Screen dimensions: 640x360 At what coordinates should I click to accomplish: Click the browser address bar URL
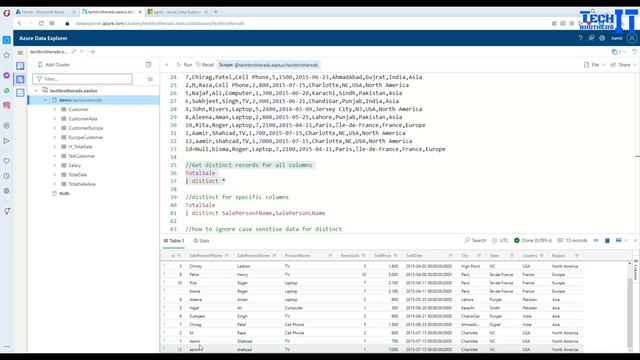click(x=160, y=24)
